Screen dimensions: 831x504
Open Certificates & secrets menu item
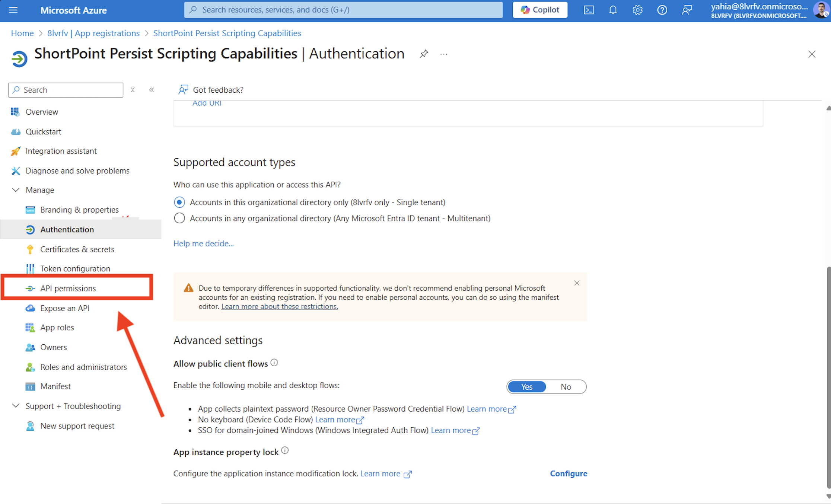tap(77, 249)
